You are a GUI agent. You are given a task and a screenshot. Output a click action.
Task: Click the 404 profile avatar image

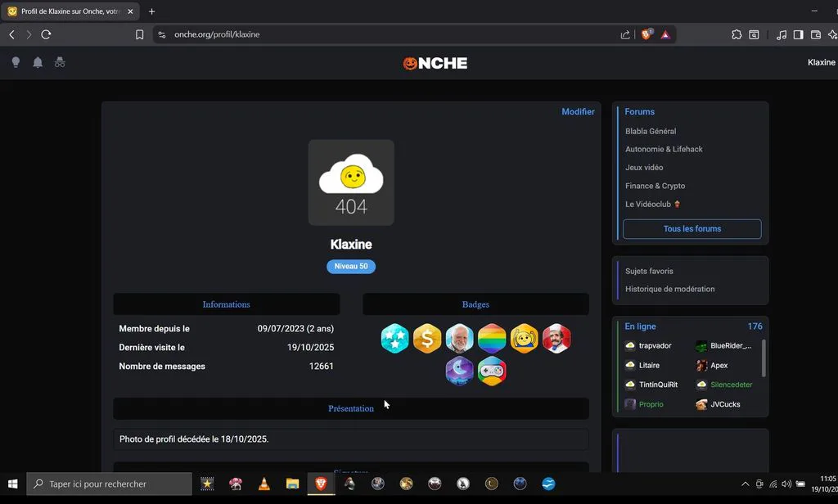click(x=351, y=182)
